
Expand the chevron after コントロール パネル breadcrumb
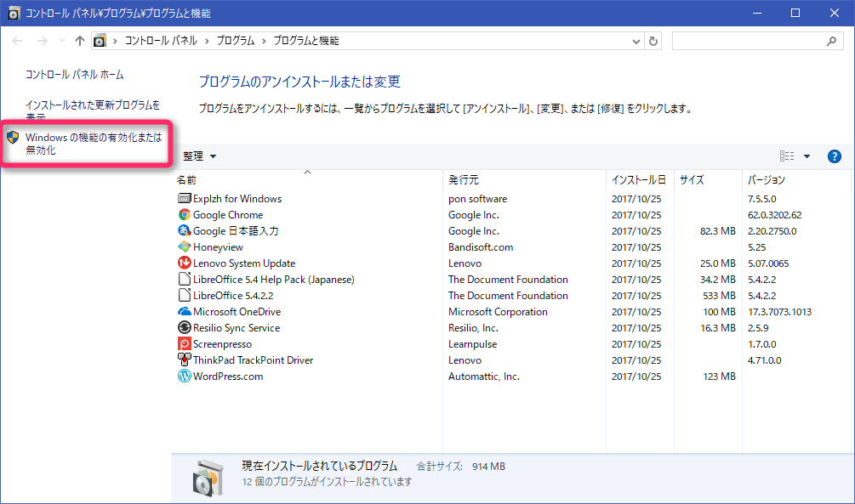208,41
